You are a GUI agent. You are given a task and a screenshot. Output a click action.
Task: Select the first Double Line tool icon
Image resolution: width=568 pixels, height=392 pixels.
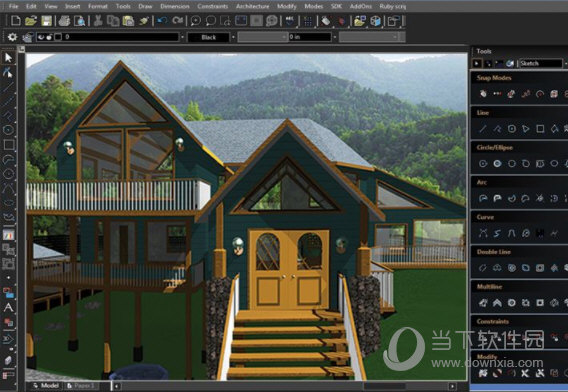[x=483, y=268]
